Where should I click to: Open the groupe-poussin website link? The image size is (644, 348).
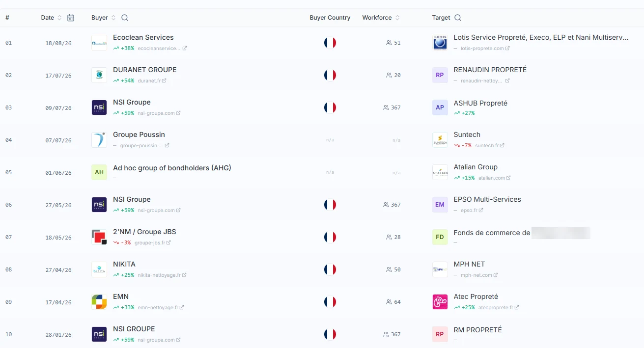click(x=145, y=146)
